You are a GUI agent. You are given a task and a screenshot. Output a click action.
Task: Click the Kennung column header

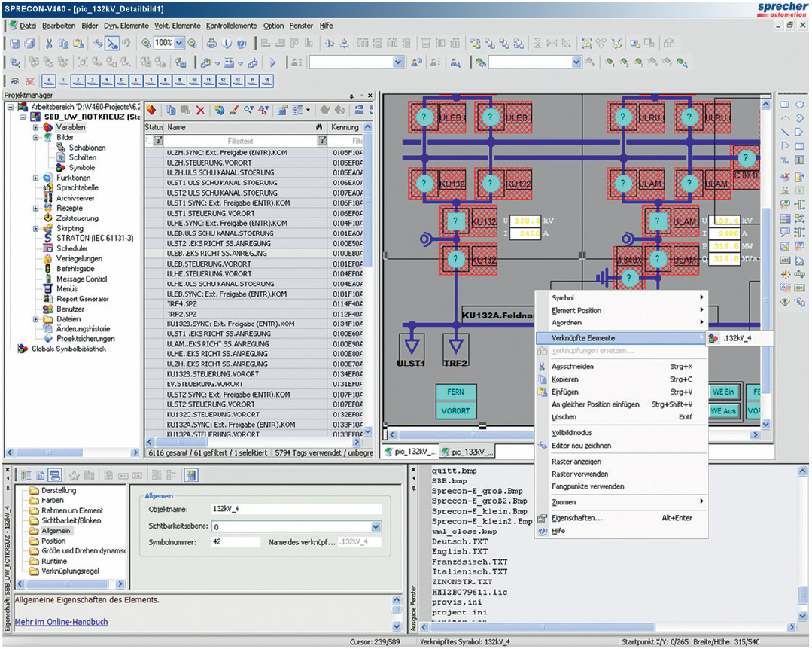(x=345, y=127)
